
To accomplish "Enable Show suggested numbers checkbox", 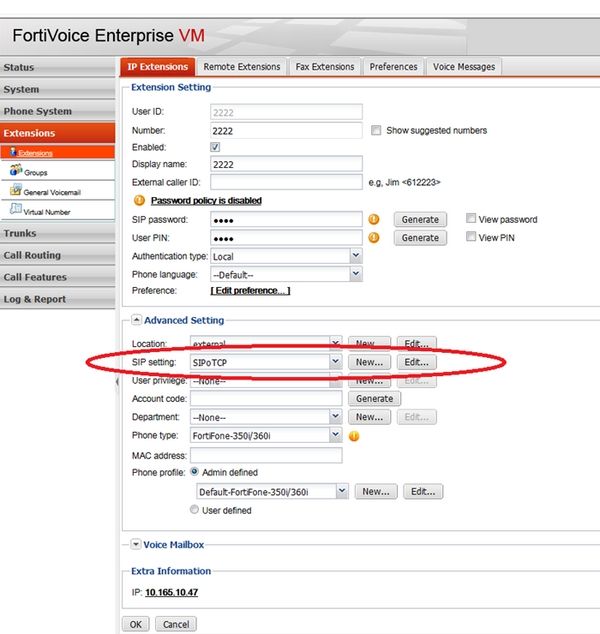I will point(376,130).
